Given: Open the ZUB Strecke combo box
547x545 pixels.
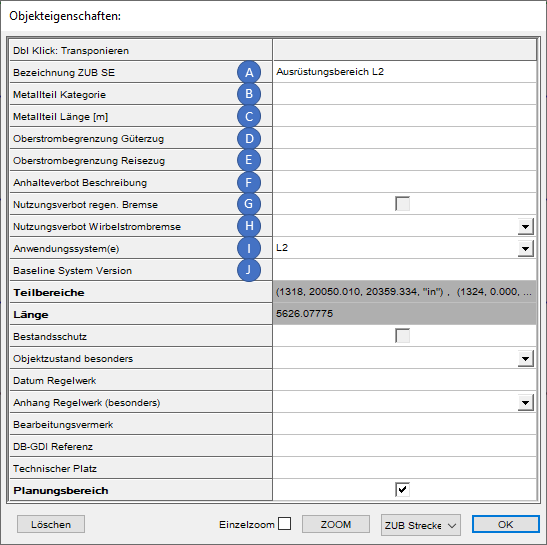Looking at the screenshot, I should [x=421, y=525].
